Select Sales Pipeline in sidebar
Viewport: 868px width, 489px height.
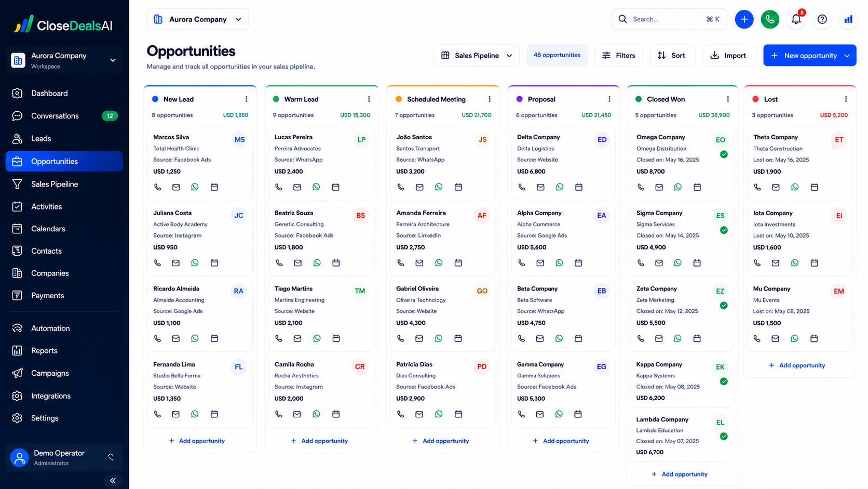pyautogui.click(x=64, y=184)
